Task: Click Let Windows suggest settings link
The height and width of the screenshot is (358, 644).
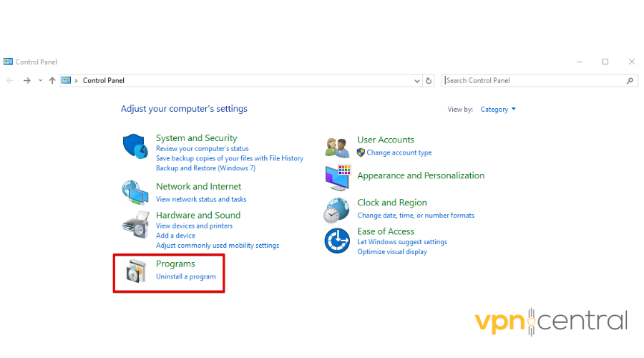Action: pos(402,242)
